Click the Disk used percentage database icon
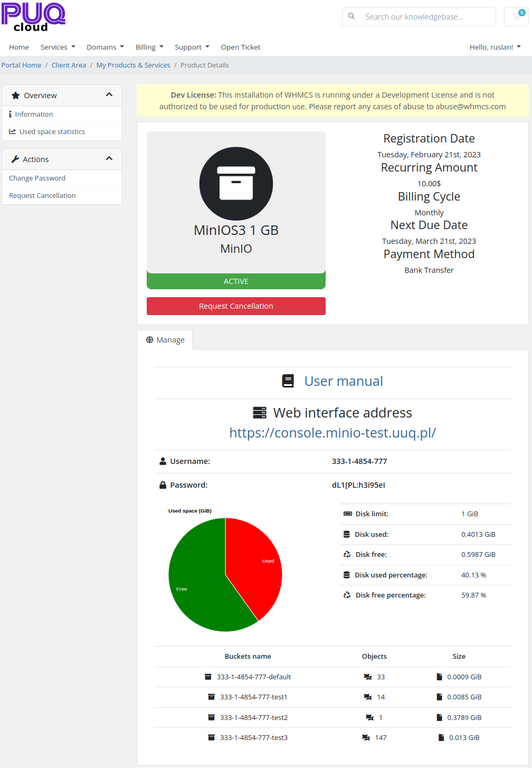This screenshot has height=768, width=532. [347, 575]
